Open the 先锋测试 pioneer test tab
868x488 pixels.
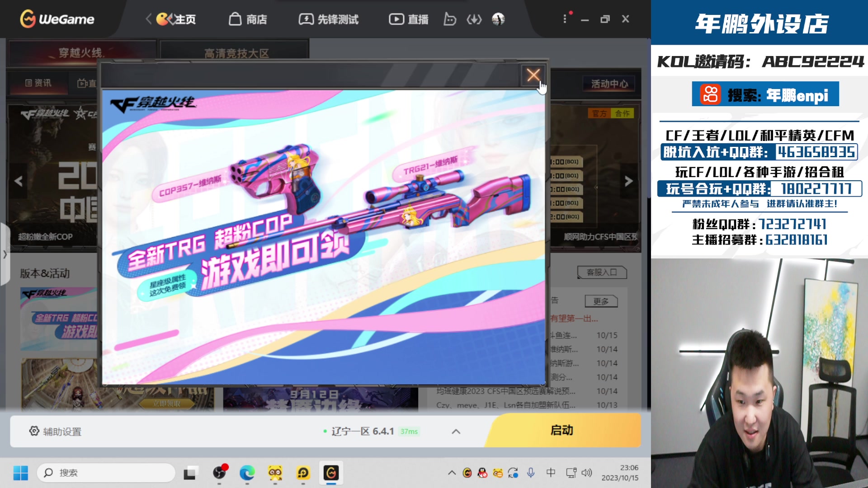(x=329, y=19)
